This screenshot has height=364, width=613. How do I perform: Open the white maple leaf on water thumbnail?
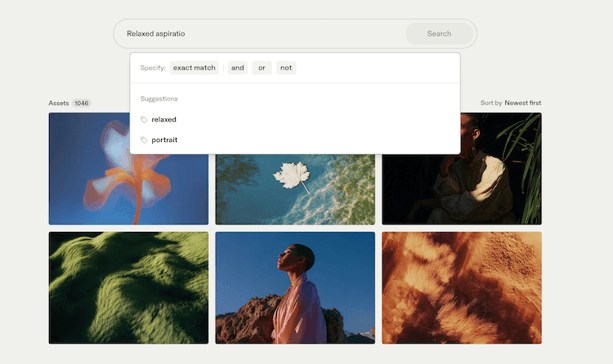[x=295, y=189]
